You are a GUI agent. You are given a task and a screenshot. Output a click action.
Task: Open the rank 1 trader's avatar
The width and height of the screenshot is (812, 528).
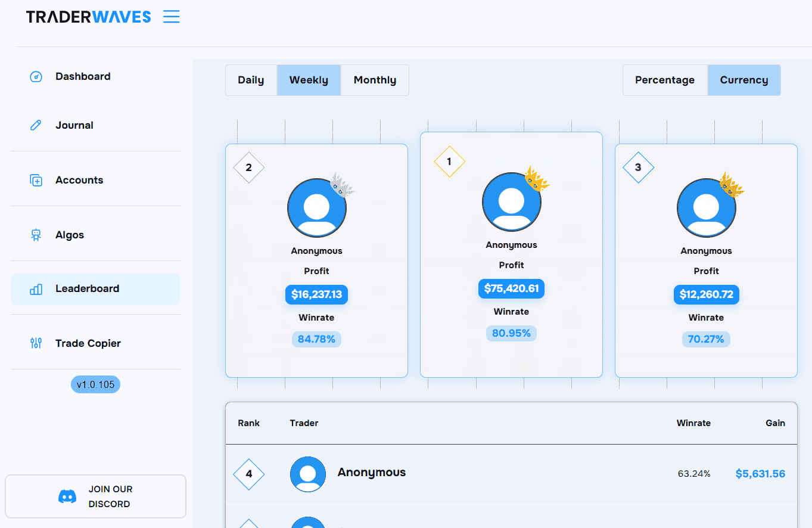coord(511,201)
